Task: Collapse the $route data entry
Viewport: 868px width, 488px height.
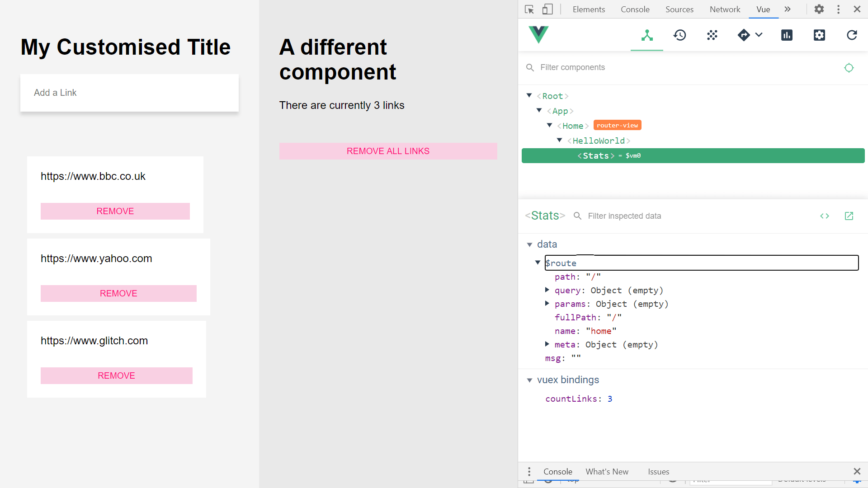Action: coord(538,263)
